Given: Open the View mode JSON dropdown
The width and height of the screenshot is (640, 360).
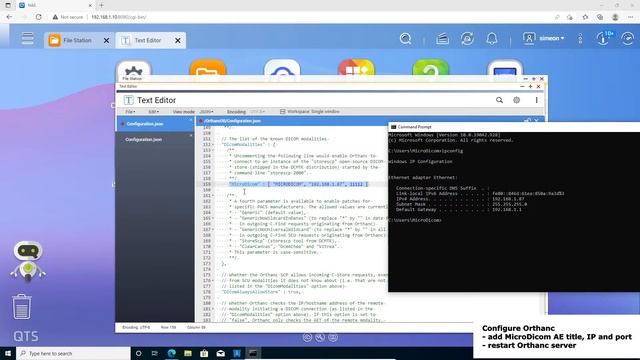Looking at the screenshot, I should (x=206, y=111).
